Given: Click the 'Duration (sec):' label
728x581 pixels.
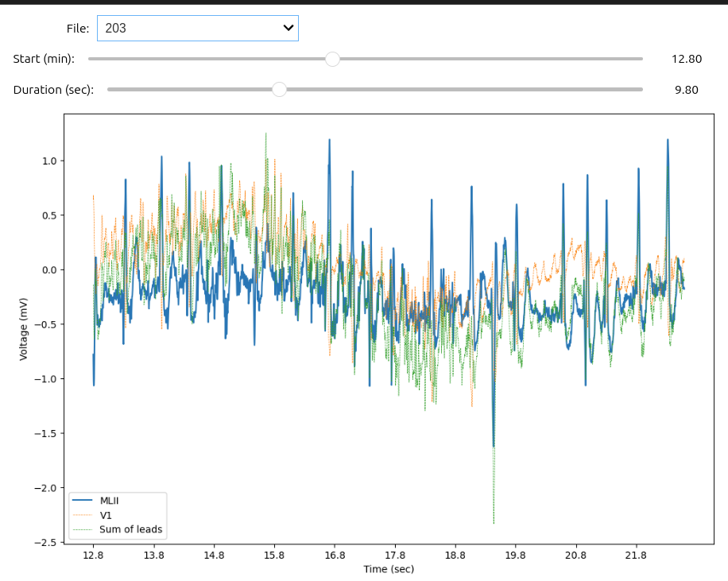Looking at the screenshot, I should pyautogui.click(x=53, y=90).
